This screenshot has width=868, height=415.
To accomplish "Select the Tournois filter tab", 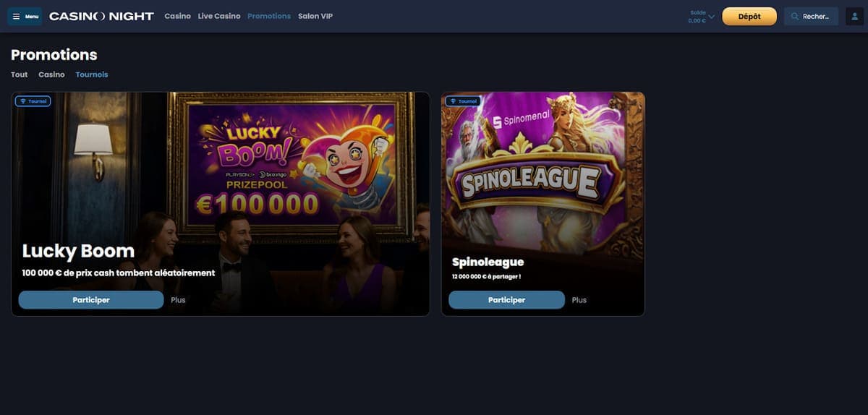I will [x=92, y=74].
